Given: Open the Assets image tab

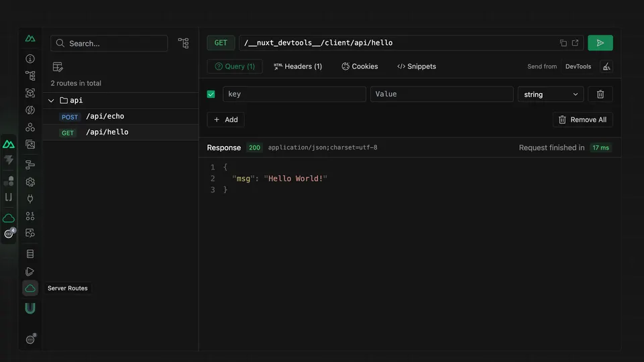Looking at the screenshot, I should (x=30, y=145).
